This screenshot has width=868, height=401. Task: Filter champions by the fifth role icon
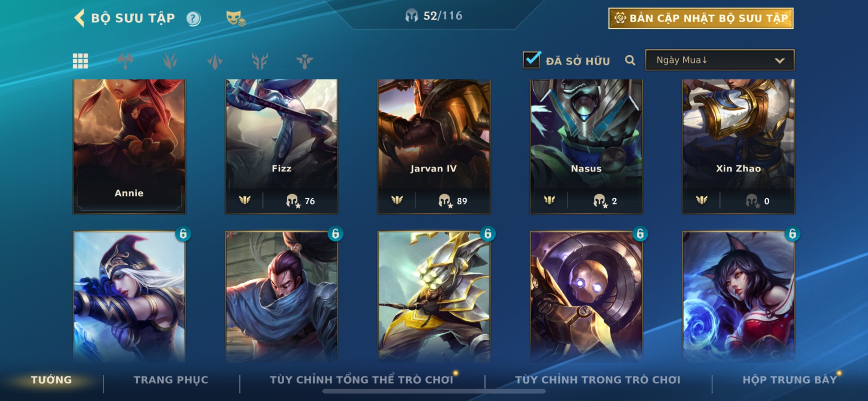[304, 61]
